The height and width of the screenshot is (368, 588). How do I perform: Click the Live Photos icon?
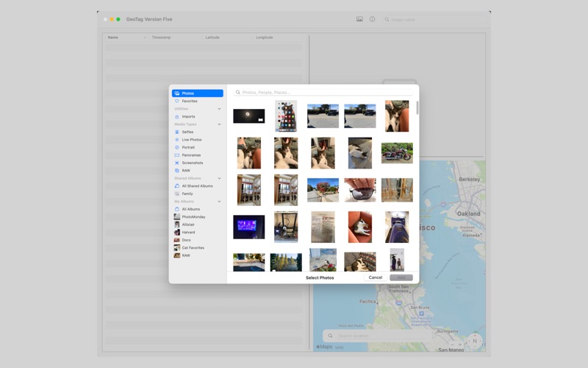tap(177, 140)
